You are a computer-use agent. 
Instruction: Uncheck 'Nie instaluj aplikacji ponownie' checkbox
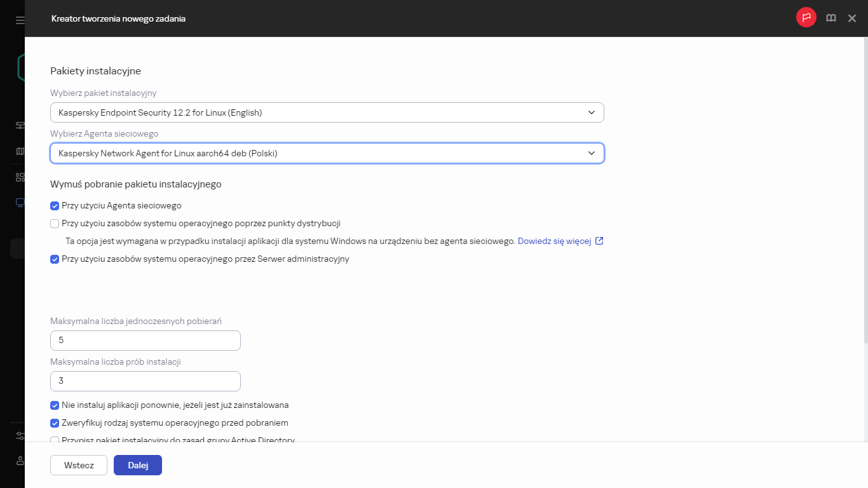55,405
